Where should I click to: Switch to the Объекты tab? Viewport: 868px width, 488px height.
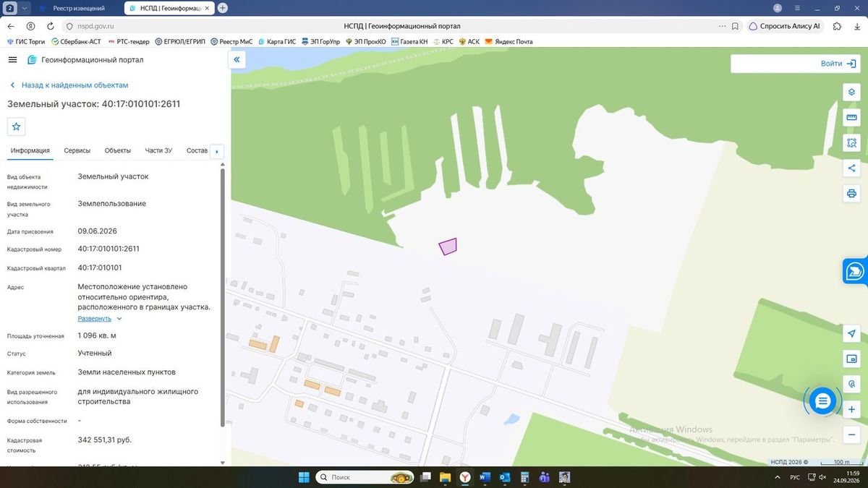point(118,150)
